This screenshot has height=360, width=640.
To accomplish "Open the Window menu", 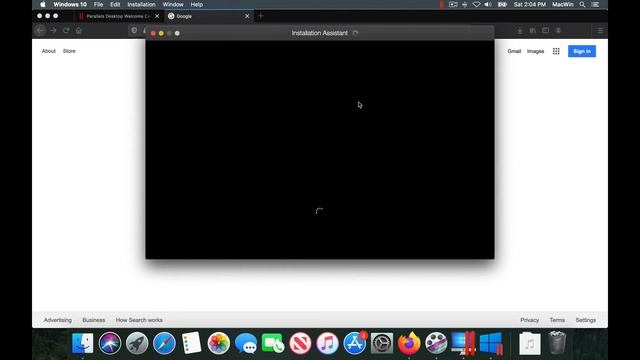I will (173, 4).
